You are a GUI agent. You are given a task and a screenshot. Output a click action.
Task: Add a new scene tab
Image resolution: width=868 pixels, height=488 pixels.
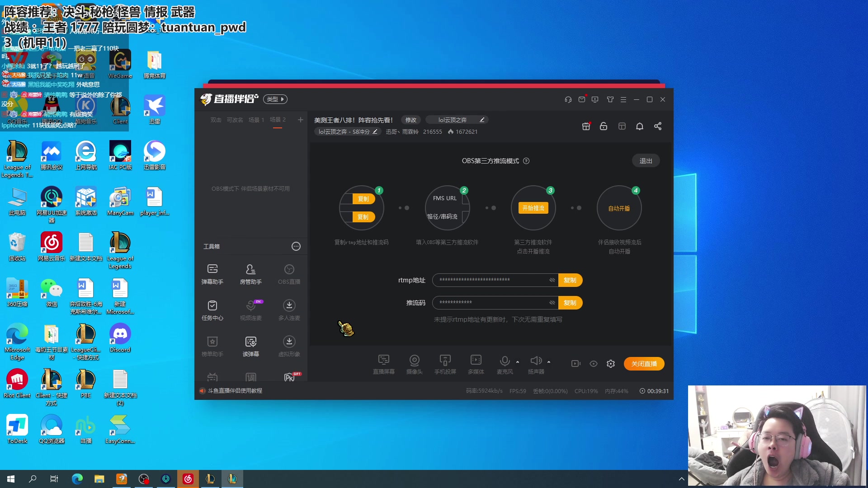(301, 120)
